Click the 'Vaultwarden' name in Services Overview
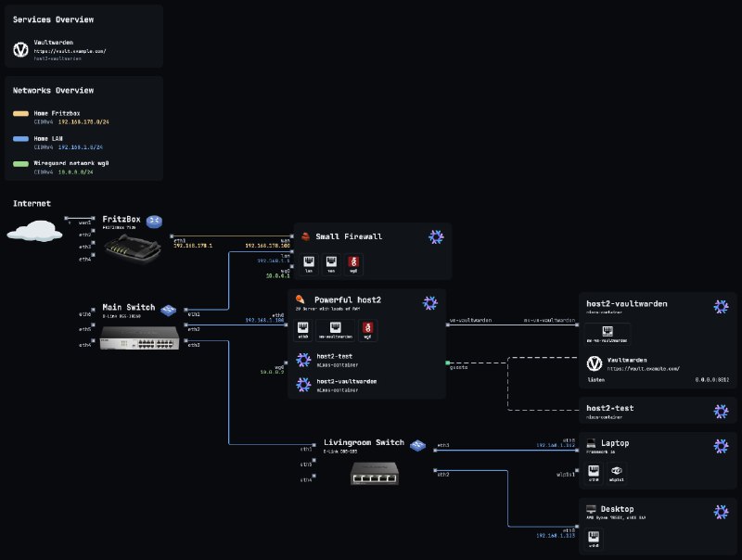742x560 pixels. [x=54, y=42]
